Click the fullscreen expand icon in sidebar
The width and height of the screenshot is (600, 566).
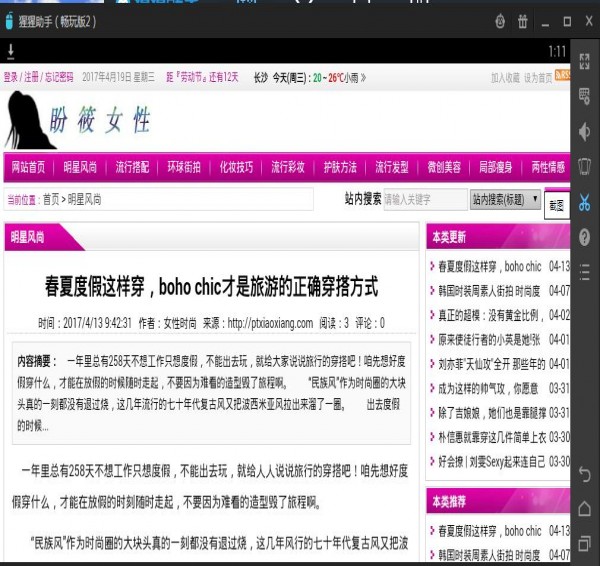(584, 61)
